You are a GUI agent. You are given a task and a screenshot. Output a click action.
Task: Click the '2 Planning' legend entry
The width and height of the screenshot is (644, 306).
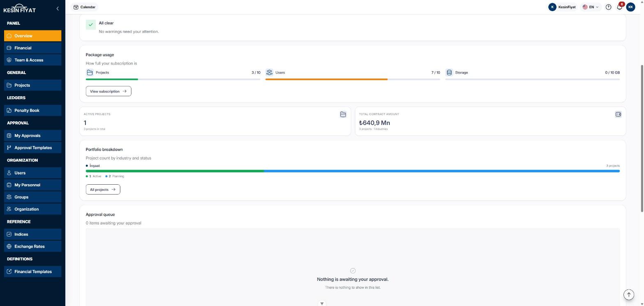coord(115,176)
